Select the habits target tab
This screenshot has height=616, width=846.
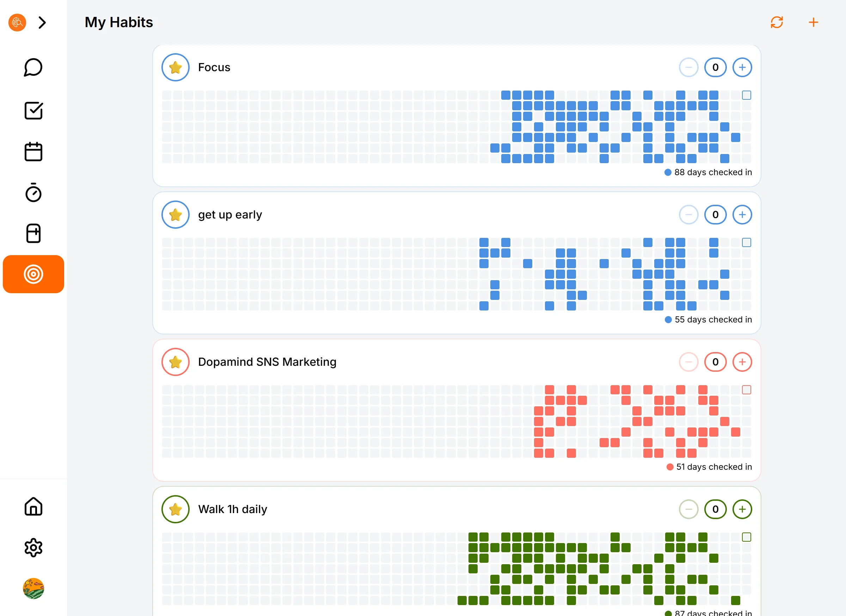point(33,274)
